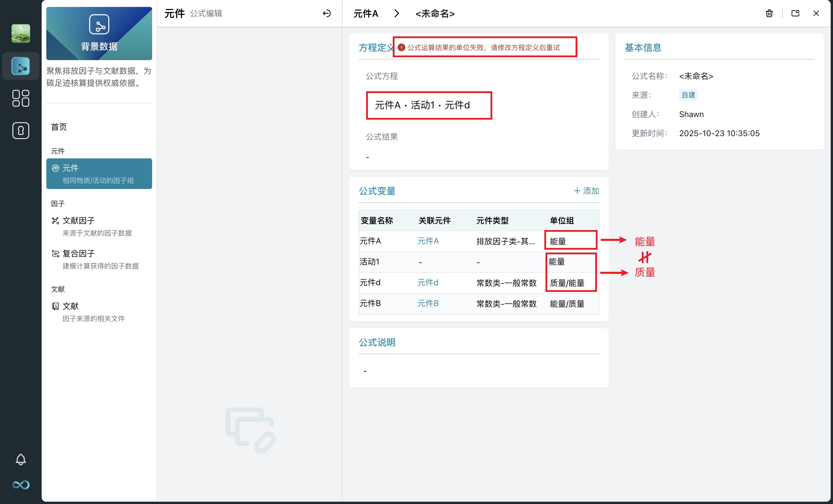
Task: Click the lock icon in dark sidebar
Action: coord(20,130)
